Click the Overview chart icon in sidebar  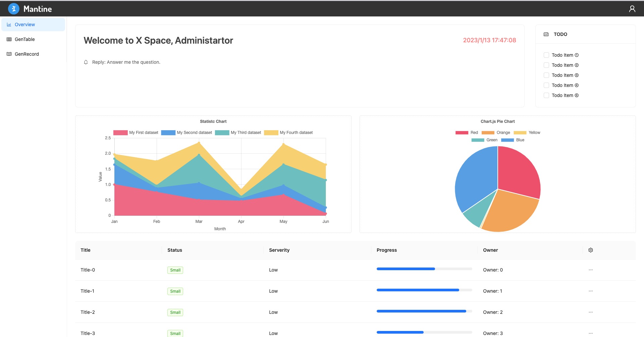[x=9, y=25]
